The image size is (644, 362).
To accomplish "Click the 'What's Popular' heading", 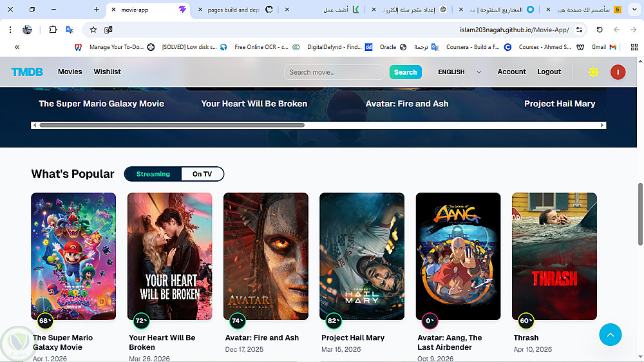I will 73,174.
